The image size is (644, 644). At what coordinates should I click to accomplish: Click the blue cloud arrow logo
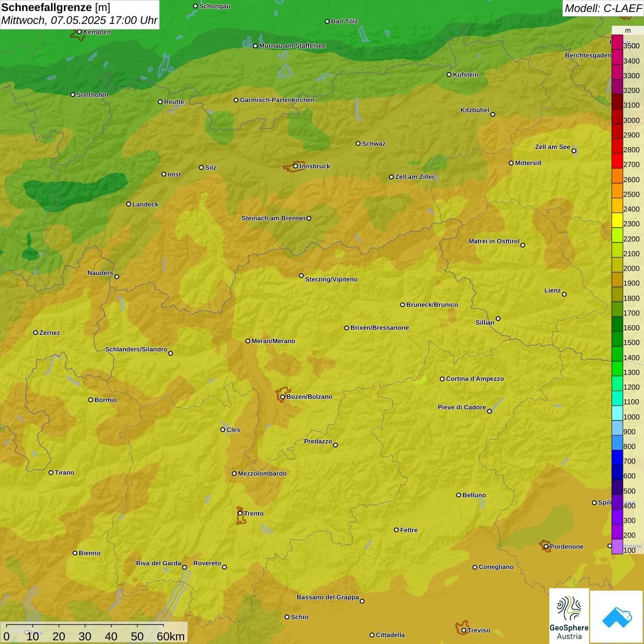tap(617, 617)
